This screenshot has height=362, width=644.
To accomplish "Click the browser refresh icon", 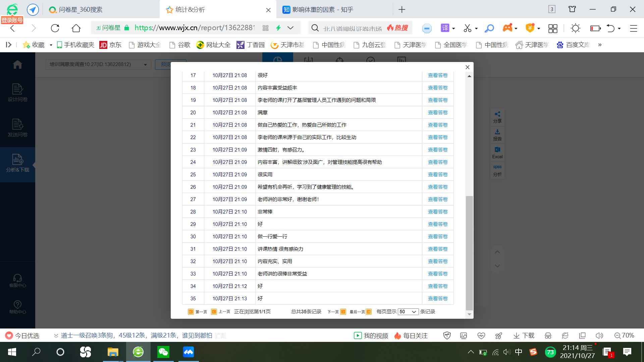I will pyautogui.click(x=55, y=28).
